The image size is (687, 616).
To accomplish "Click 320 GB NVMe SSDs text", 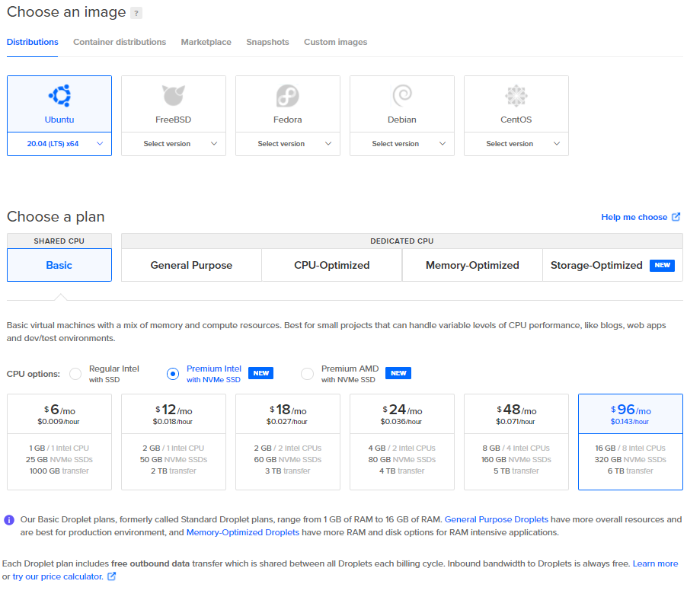I will [x=630, y=460].
